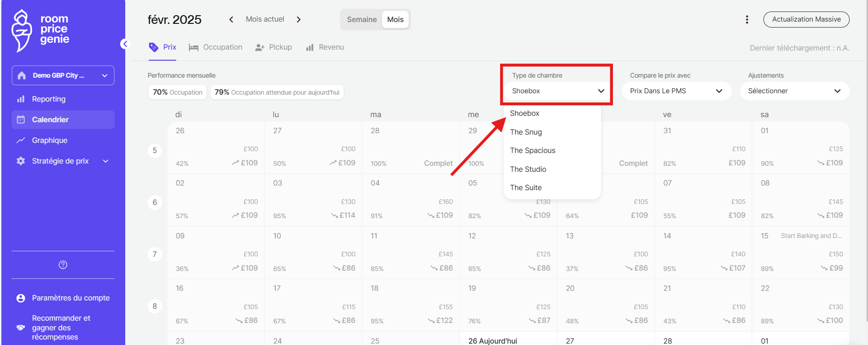Go to next month with right chevron
The height and width of the screenshot is (345, 868).
click(x=299, y=19)
